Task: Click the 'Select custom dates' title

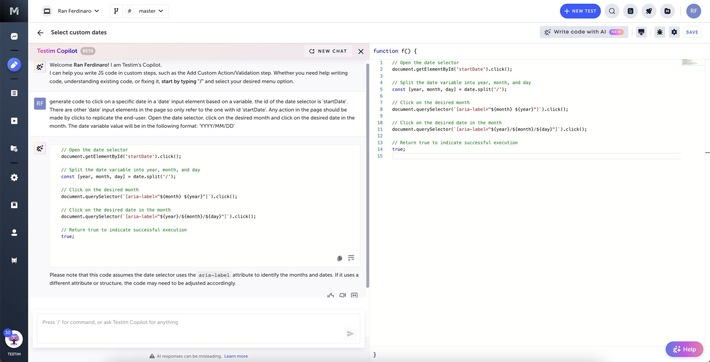Action: tap(79, 33)
